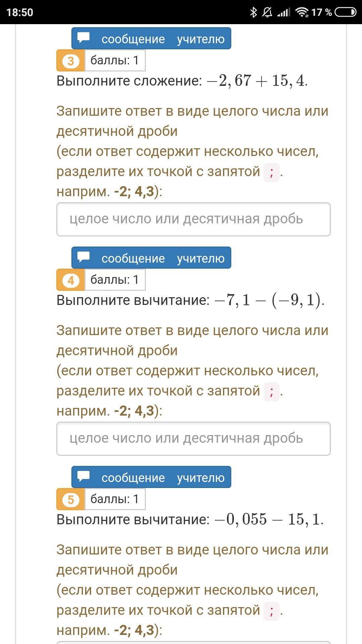Tap the speech bubble icon above question 4

click(83, 257)
